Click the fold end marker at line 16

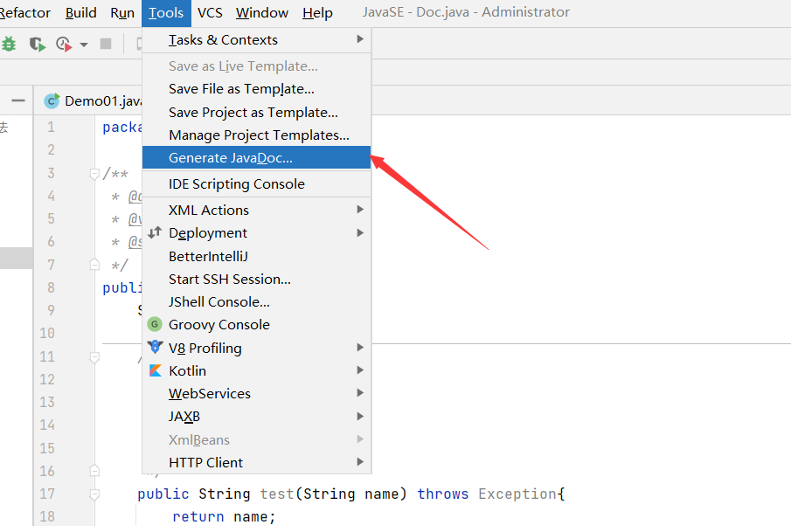[94, 471]
